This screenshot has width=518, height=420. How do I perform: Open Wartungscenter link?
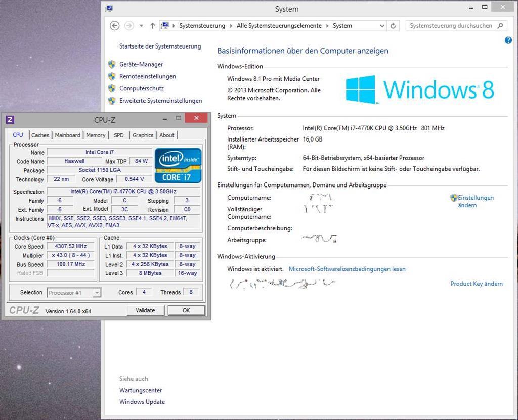[141, 390]
